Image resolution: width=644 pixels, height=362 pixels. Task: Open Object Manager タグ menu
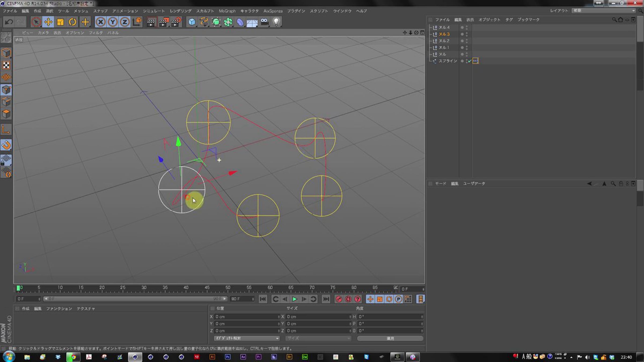tap(509, 20)
